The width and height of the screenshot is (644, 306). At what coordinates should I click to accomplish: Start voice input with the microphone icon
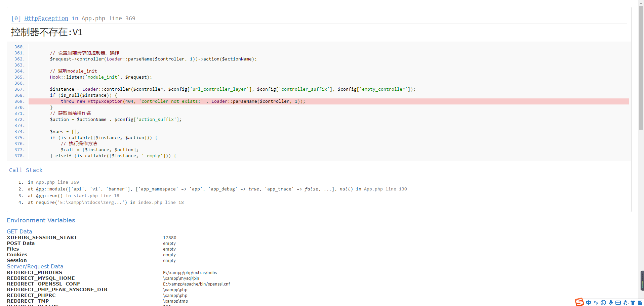point(611,303)
